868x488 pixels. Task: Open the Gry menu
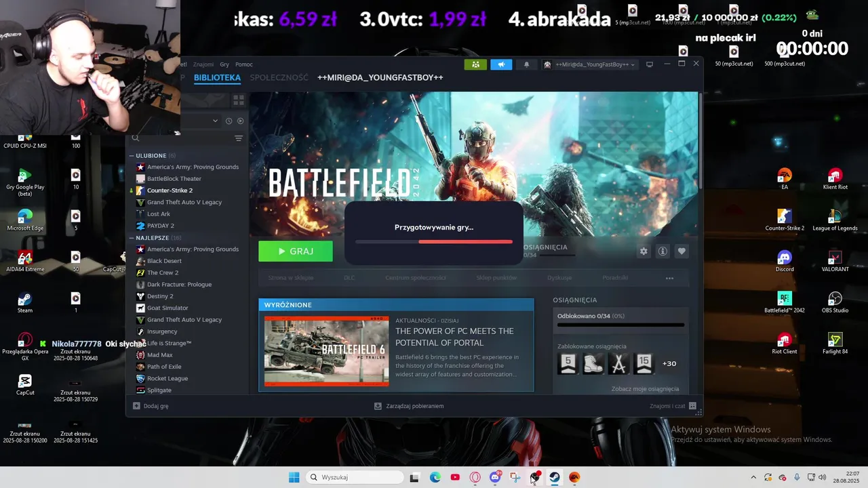[224, 64]
